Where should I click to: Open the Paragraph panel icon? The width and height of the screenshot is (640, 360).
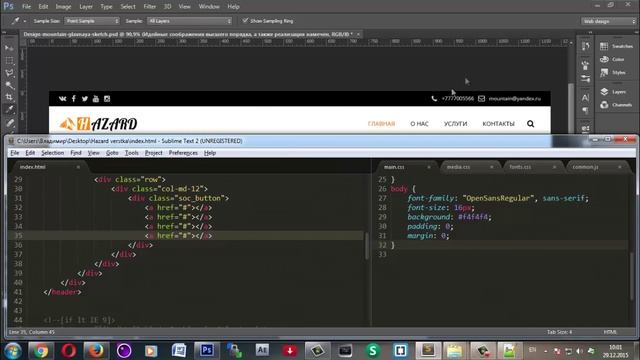[x=585, y=110]
